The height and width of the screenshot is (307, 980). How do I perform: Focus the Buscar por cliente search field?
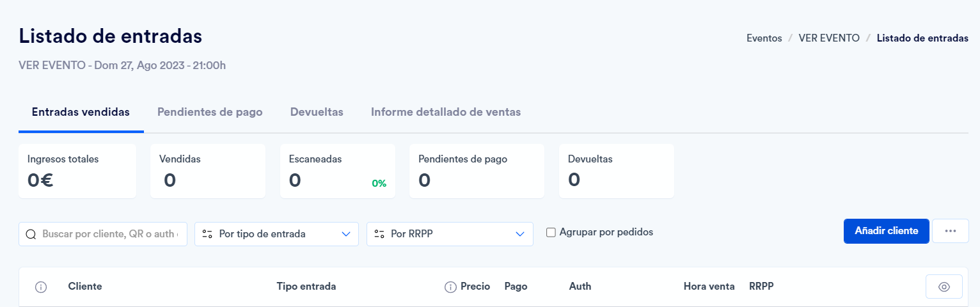click(103, 234)
